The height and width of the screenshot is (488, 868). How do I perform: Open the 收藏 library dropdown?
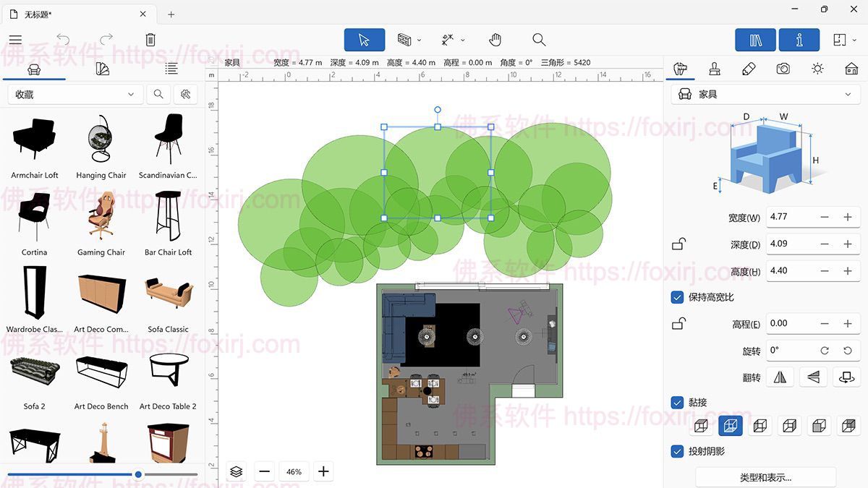pos(75,94)
